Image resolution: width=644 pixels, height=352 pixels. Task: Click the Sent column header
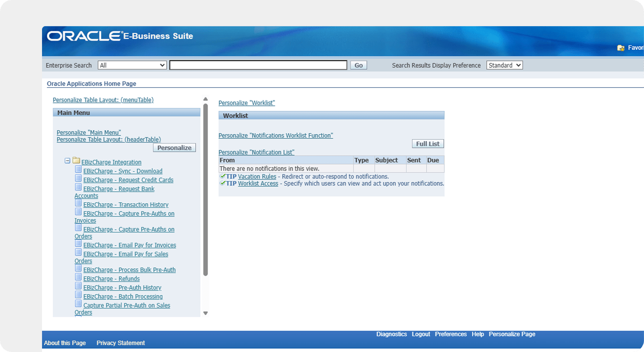pos(416,160)
